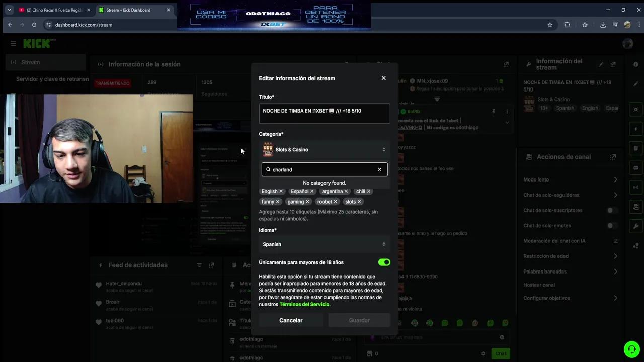This screenshot has width=644, height=362.
Task: Open the hamburger menu next to Kick logo
Action: coord(13,43)
